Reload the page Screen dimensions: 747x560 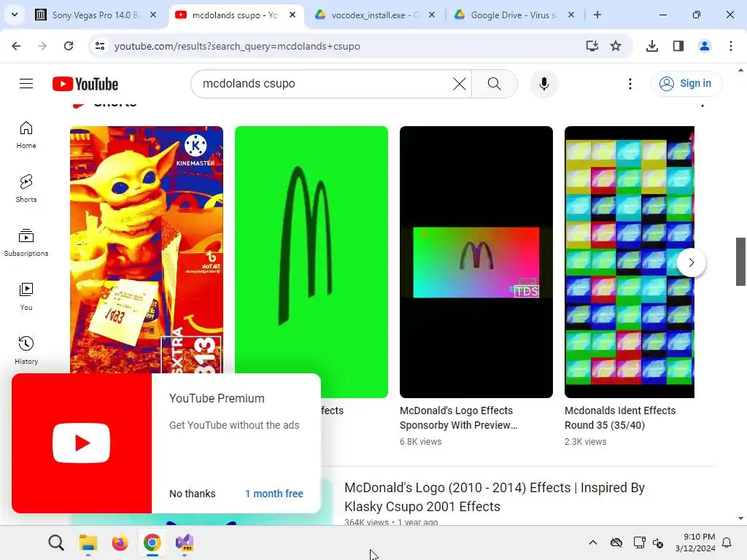click(x=69, y=46)
